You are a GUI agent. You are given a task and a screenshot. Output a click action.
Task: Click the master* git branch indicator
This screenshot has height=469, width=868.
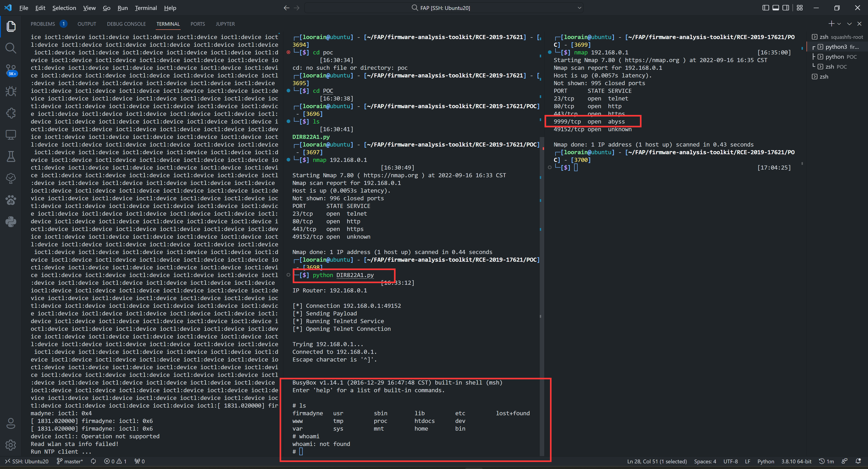69,461
